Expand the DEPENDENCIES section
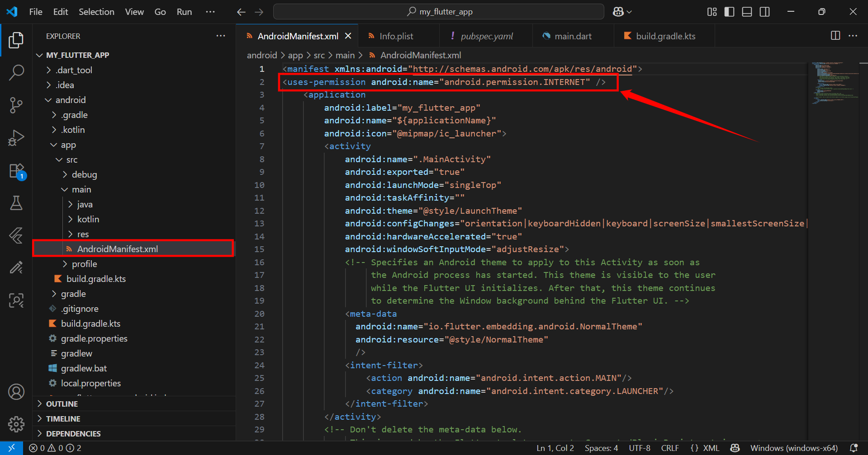 (x=134, y=434)
